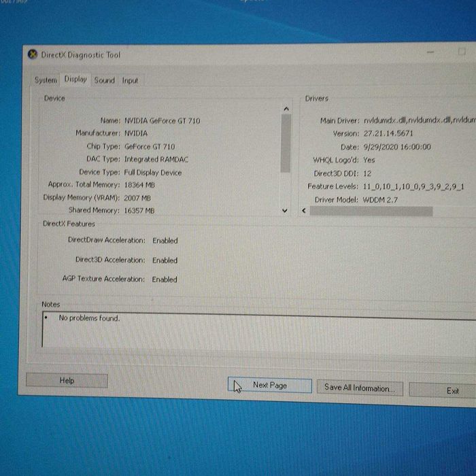The image size is (476, 476).
Task: Click Display Memory value '2007 MB'
Action: coord(137,198)
